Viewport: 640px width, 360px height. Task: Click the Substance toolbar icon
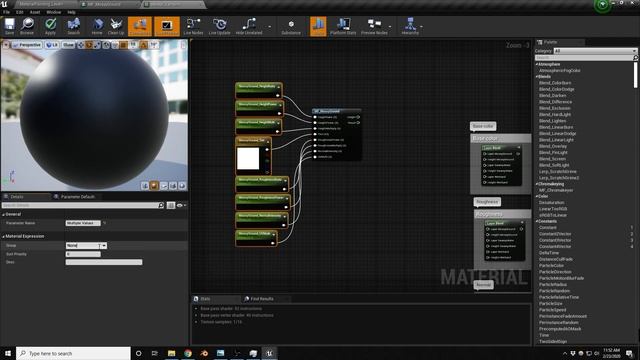pos(291,26)
